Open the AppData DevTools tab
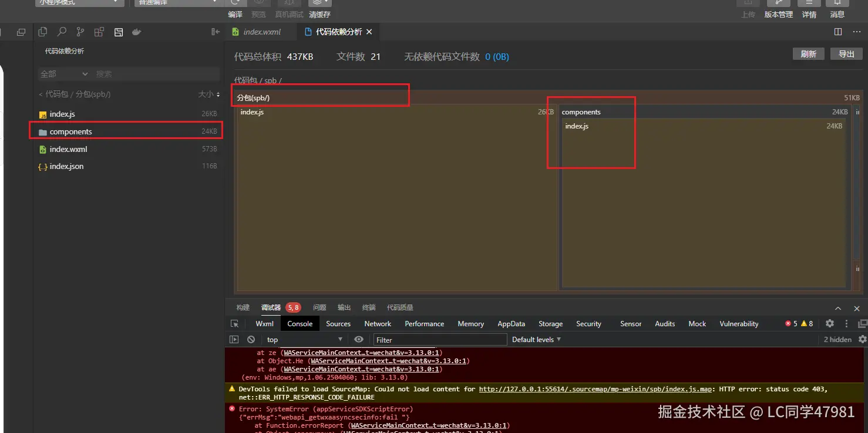This screenshot has width=868, height=433. point(512,323)
